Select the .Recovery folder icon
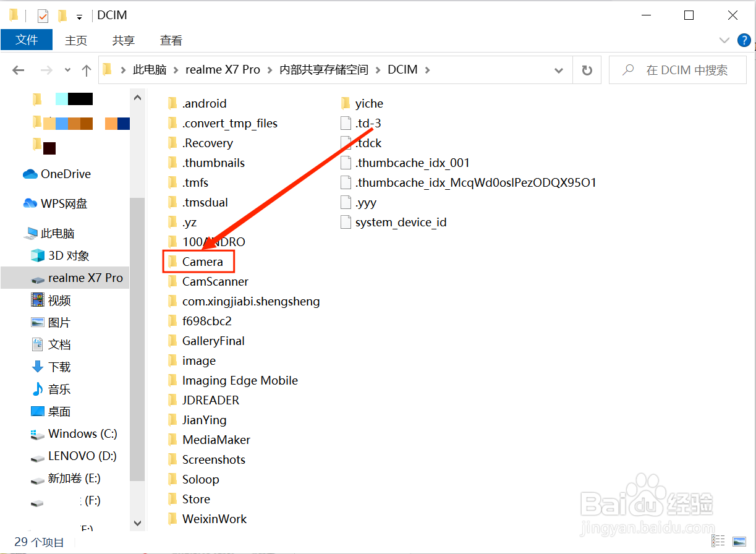756x554 pixels. [x=172, y=143]
